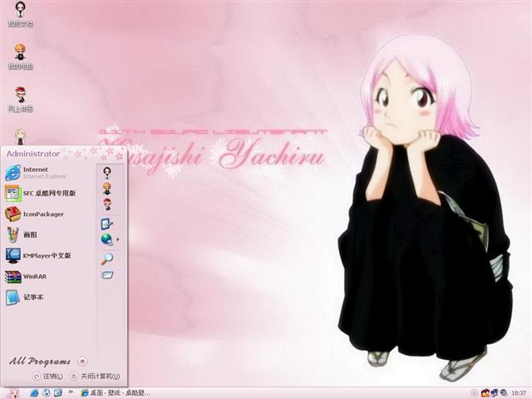The image size is (532, 399).
Task: Click the black-haired character icon in Start menu right column
Action: pyautogui.click(x=107, y=173)
